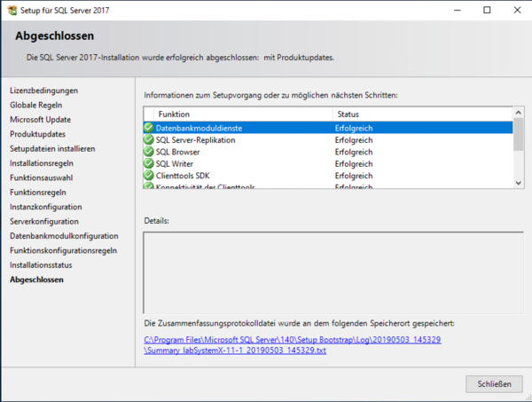Click Produktupdates step in sidebar

tap(37, 134)
